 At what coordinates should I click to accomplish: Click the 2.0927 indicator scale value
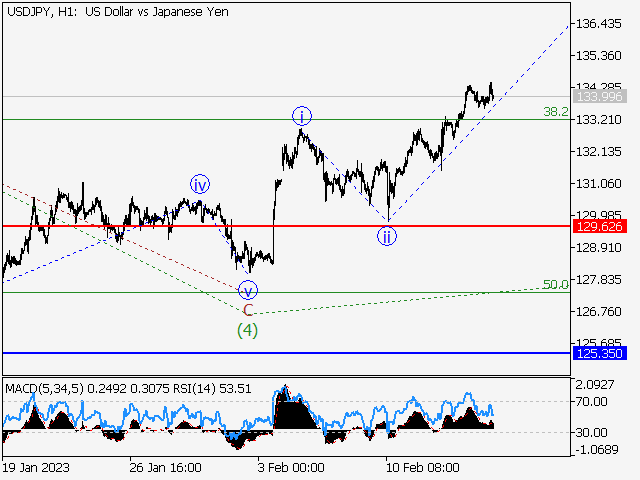[595, 384]
